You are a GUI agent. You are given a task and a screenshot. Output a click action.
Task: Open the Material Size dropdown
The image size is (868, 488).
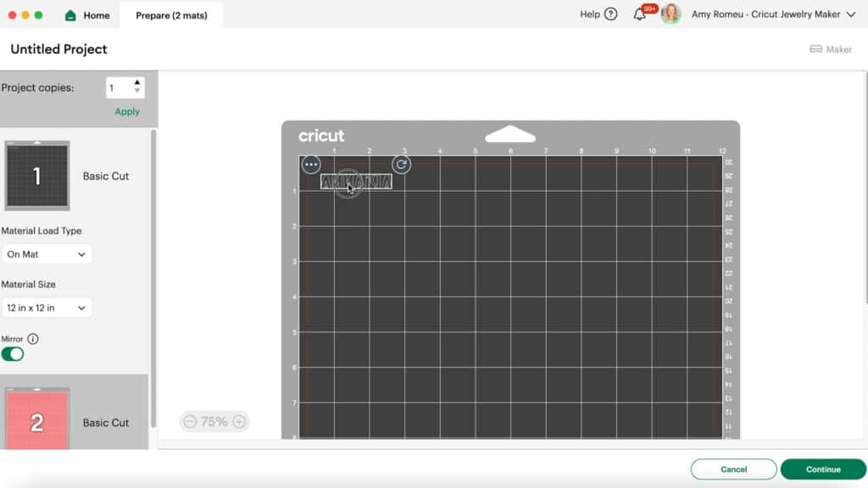(47, 308)
